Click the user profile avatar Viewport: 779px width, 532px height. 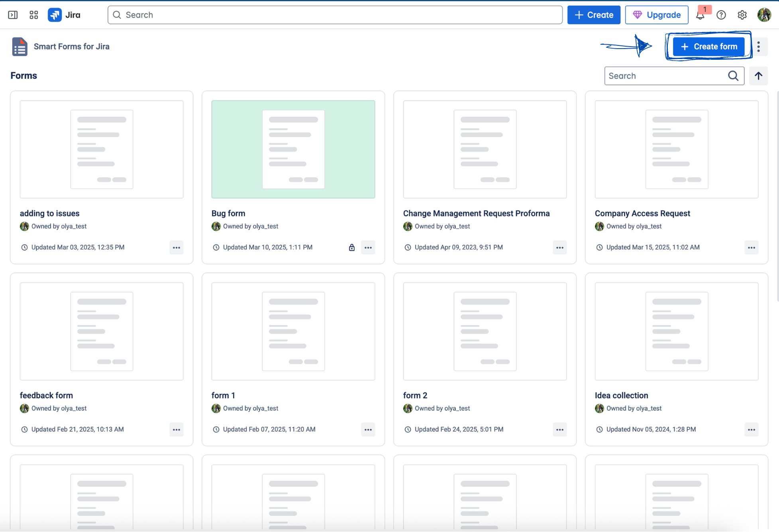tap(764, 15)
